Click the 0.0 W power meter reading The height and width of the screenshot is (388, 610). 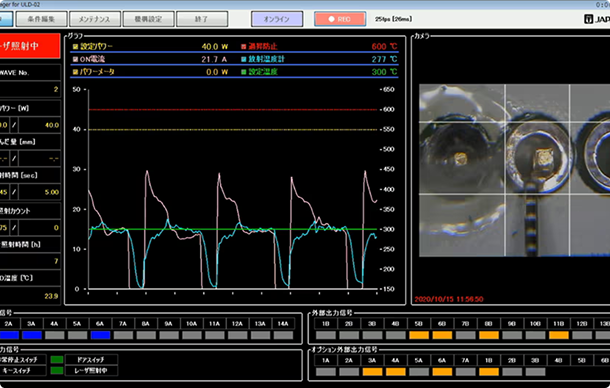click(217, 72)
